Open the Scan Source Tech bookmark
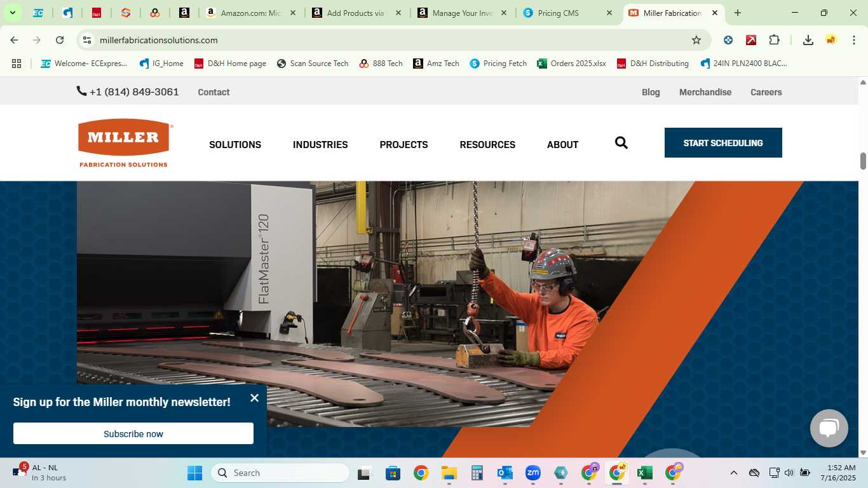This screenshot has height=488, width=868. click(313, 64)
